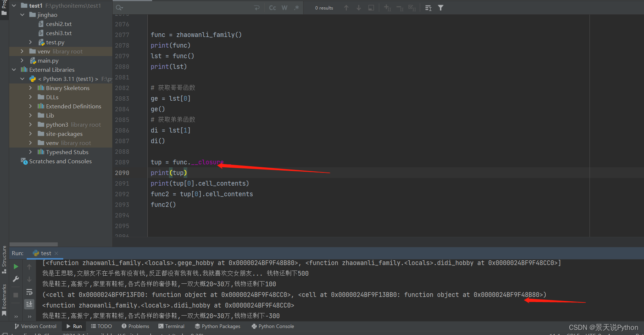Go to previous search occurrence arrow
The width and height of the screenshot is (644, 335).
346,8
